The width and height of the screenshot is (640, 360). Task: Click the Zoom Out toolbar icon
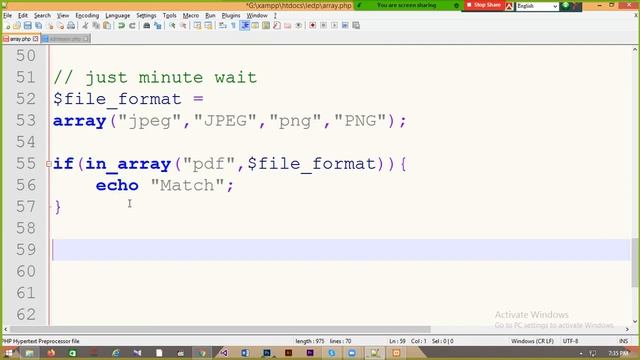pos(183,26)
